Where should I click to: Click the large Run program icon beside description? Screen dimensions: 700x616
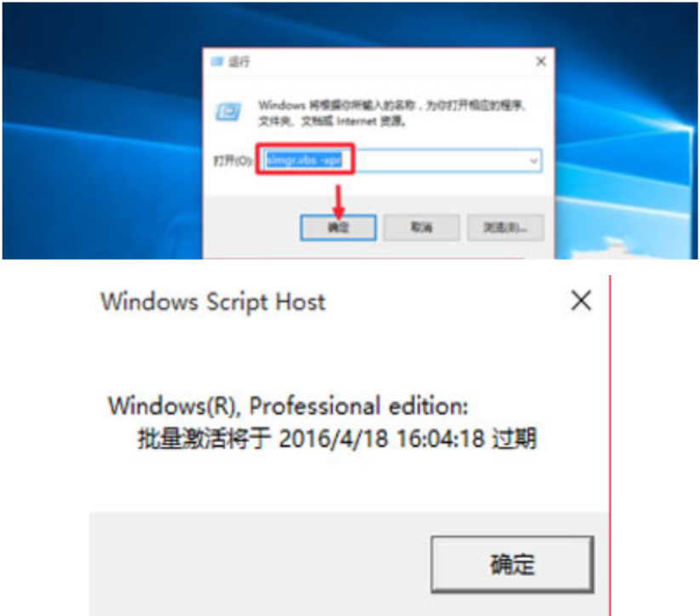point(228,112)
